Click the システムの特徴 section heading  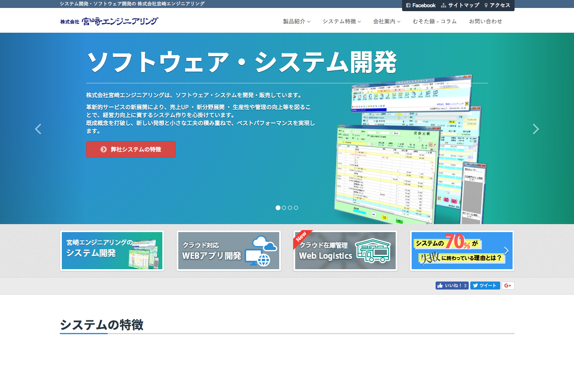(x=102, y=325)
